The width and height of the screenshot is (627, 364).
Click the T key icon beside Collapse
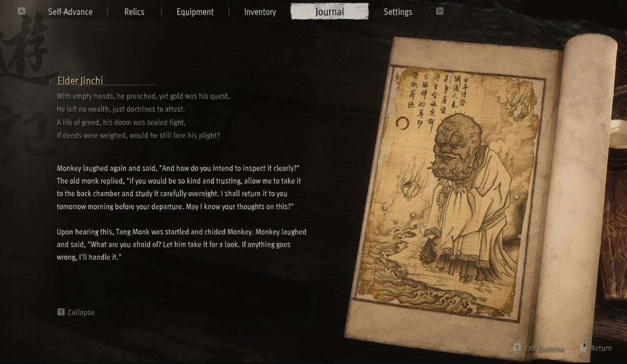61,312
